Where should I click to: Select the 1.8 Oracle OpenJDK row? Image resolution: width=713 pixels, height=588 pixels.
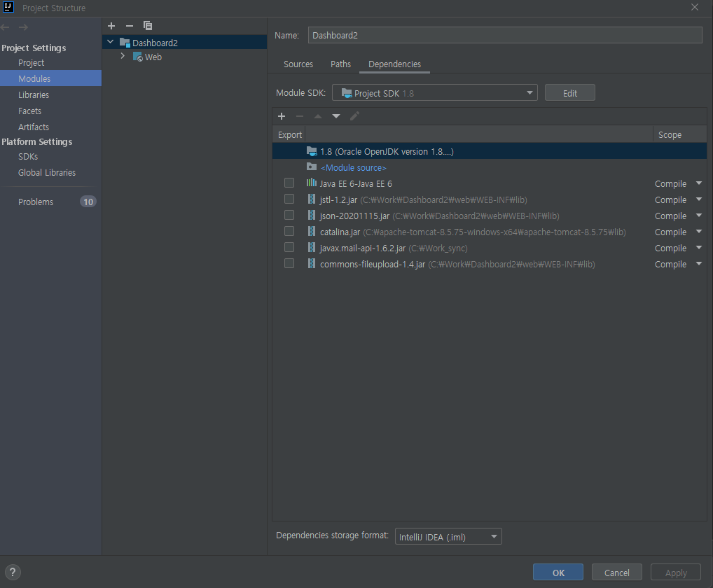490,151
